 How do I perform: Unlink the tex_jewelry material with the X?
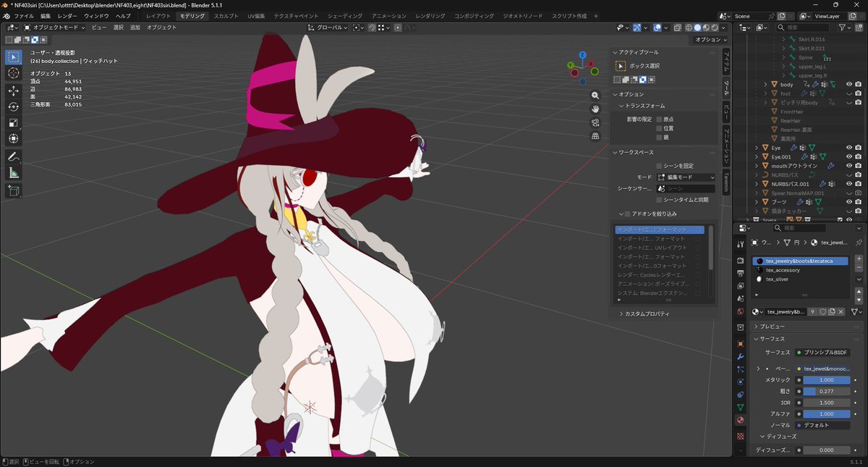coord(841,311)
